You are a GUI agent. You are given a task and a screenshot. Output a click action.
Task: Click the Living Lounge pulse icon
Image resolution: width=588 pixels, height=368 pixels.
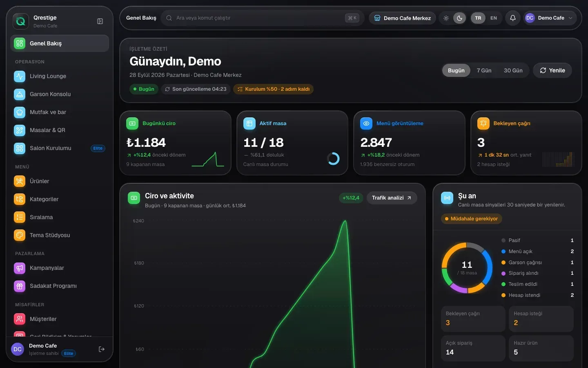tap(20, 76)
